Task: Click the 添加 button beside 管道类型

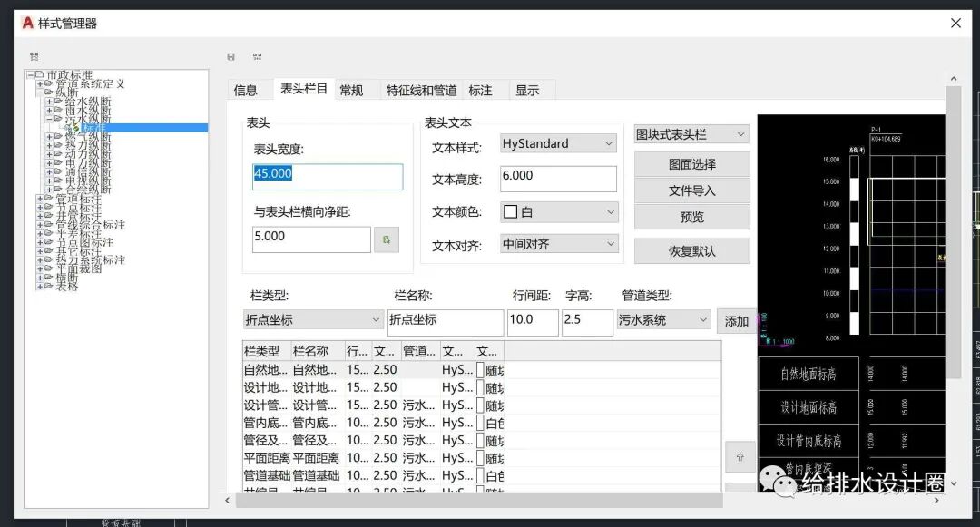Action: click(736, 320)
